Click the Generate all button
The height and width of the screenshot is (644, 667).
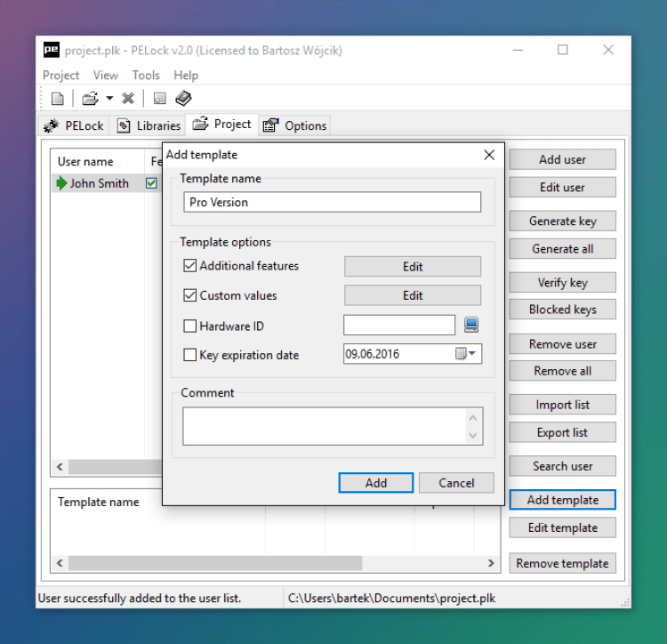(x=562, y=249)
